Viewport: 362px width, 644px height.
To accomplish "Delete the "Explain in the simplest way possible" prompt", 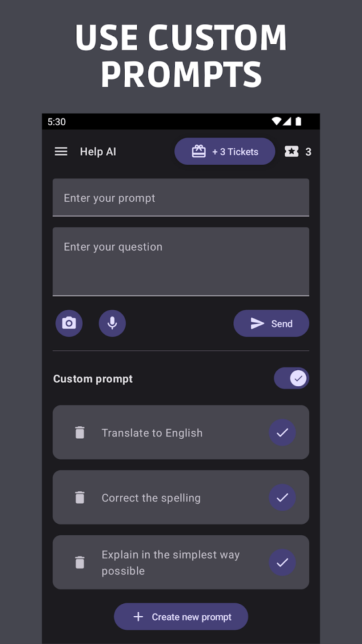I will click(x=80, y=562).
